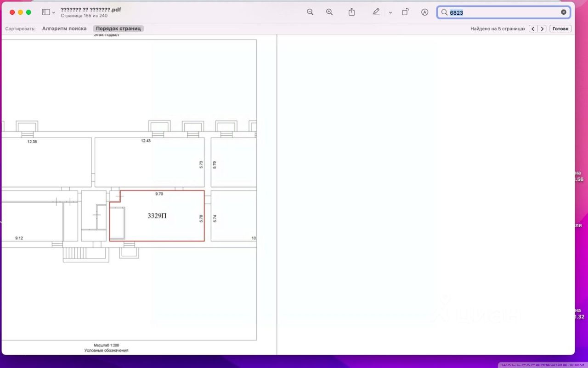The height and width of the screenshot is (368, 588).
Task: Click the PDF file title in titlebar
Action: point(91,9)
